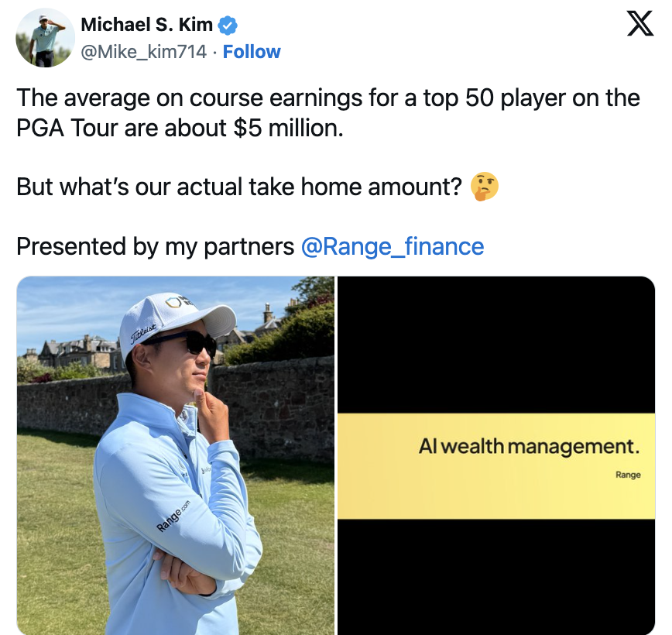Open the Michael S. Kim display name

point(146,25)
